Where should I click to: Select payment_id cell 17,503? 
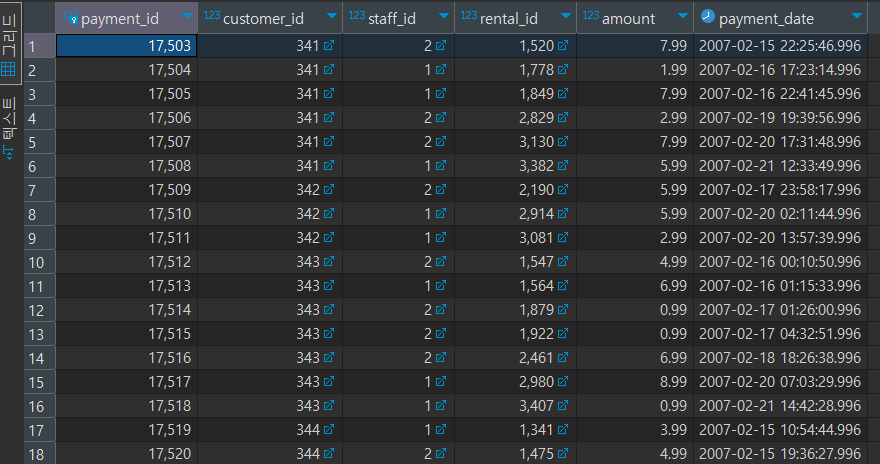pyautogui.click(x=126, y=46)
